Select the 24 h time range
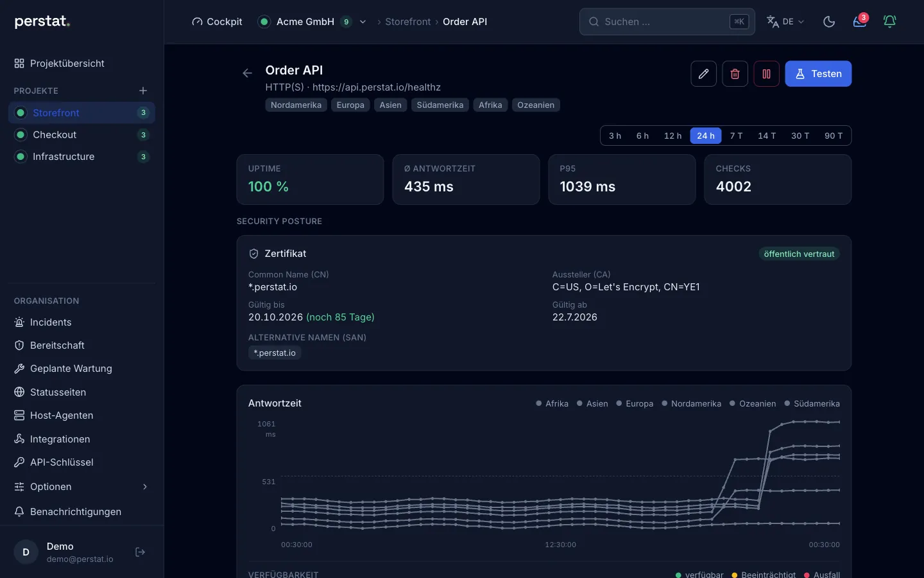The height and width of the screenshot is (578, 924). (706, 136)
